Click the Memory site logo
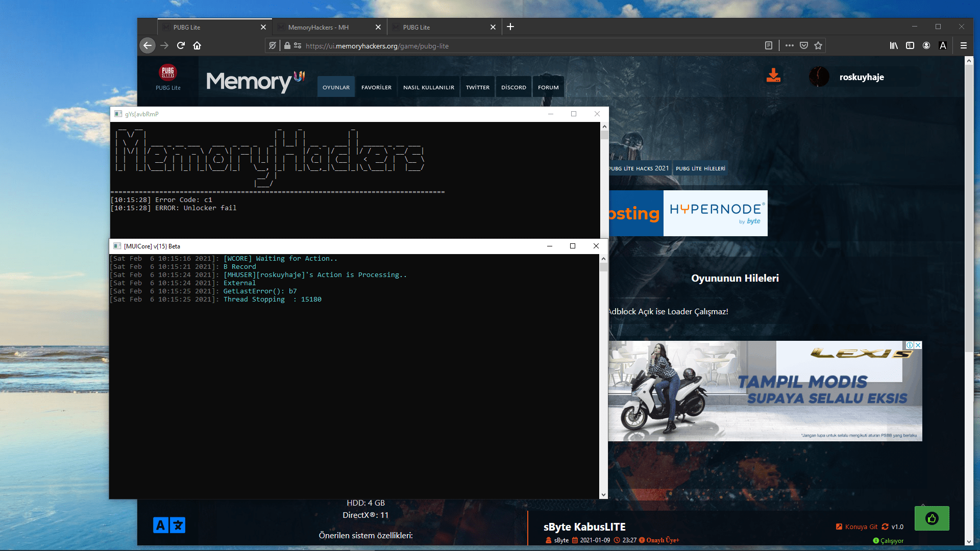980x551 pixels. coord(255,82)
